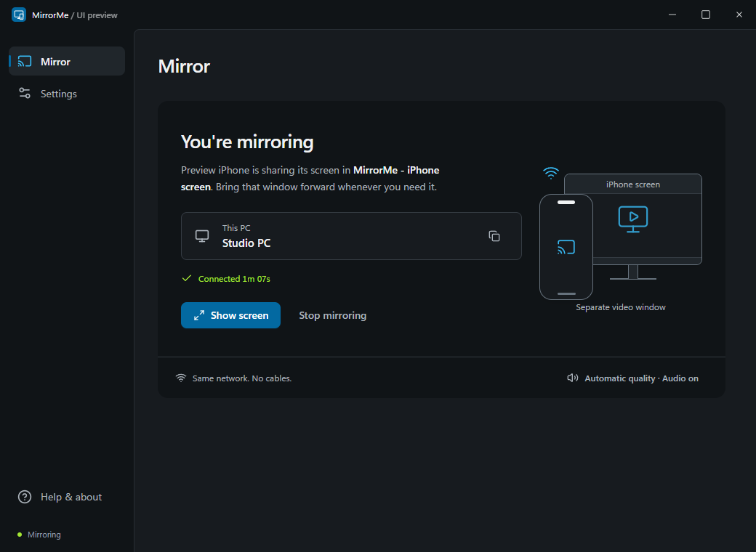Screen dimensions: 756x552
Task: Click the cast icon beside Mirror
Action: tap(25, 62)
